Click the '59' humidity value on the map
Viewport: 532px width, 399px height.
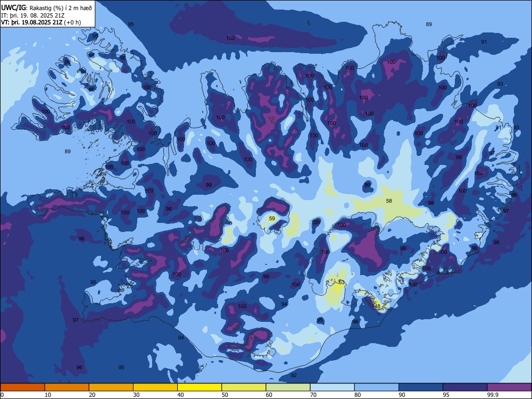tap(272, 219)
